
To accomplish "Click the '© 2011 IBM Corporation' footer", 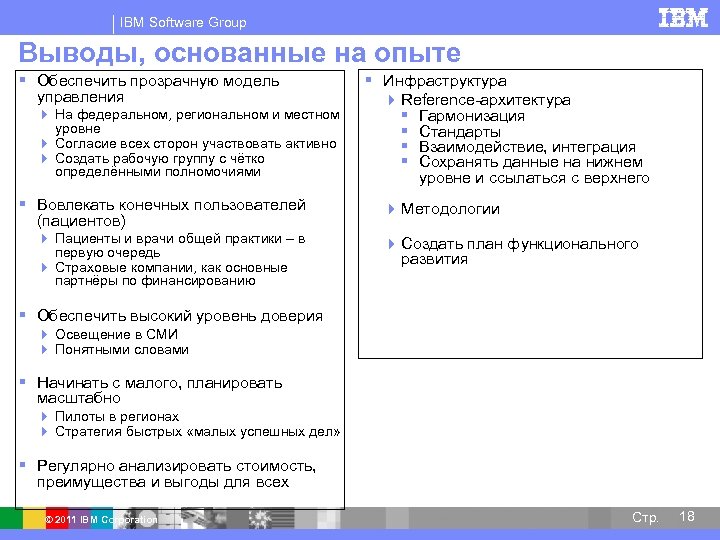I will (x=101, y=519).
